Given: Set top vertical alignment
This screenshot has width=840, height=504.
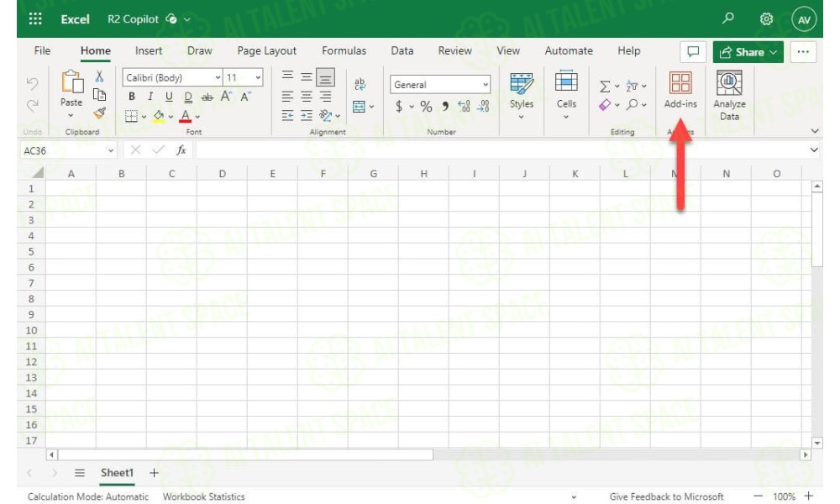Looking at the screenshot, I should pyautogui.click(x=287, y=76).
